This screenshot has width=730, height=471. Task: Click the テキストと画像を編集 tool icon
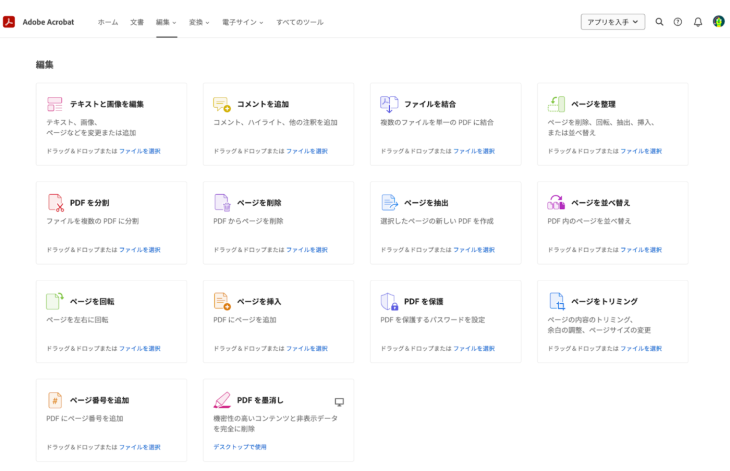point(55,104)
